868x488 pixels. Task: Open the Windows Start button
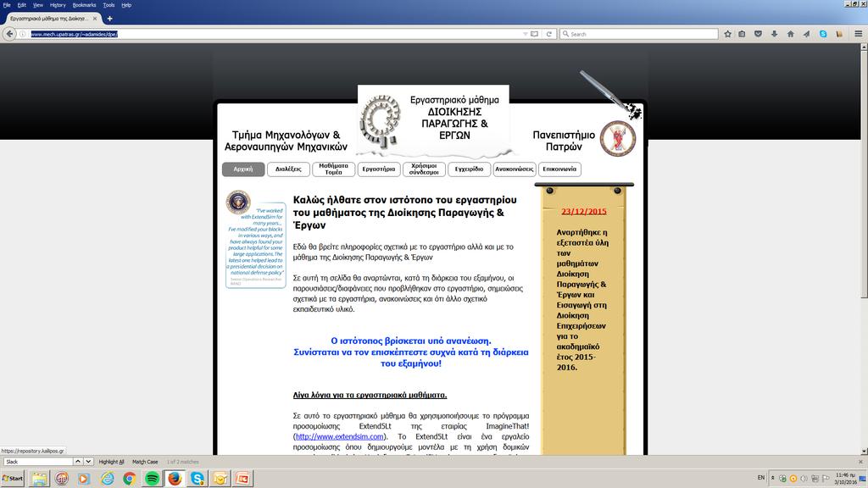coord(13,478)
